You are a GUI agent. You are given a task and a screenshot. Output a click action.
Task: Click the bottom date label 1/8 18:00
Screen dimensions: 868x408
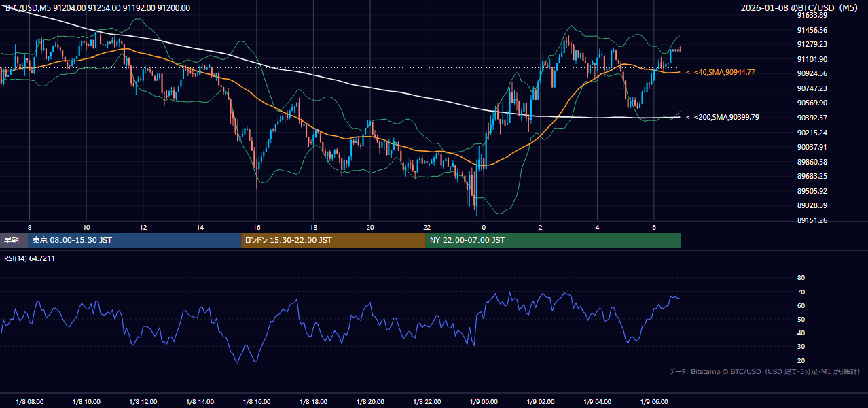[x=314, y=402]
